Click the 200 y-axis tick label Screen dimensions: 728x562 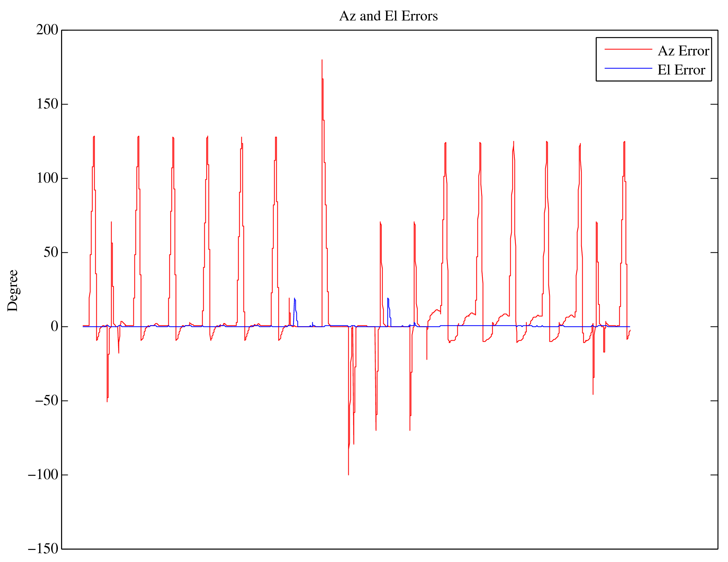[47, 30]
